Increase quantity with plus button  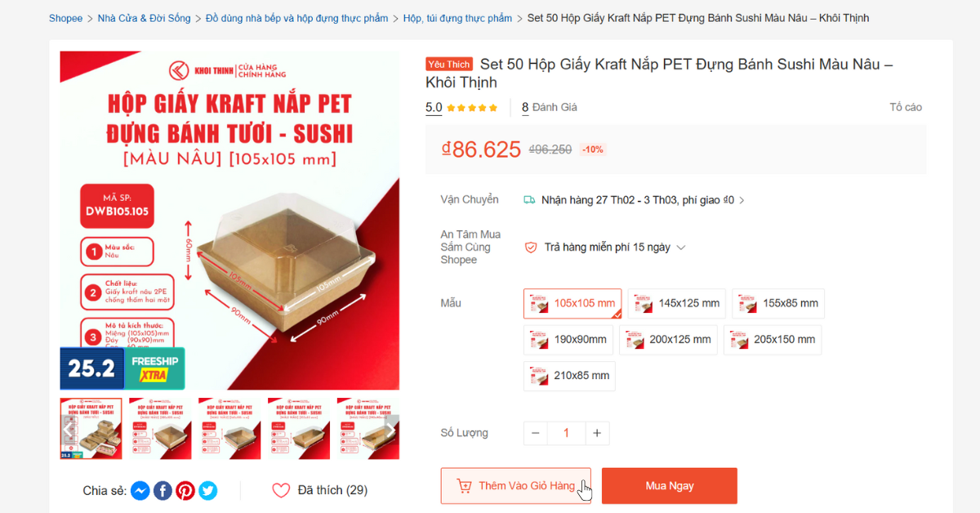pyautogui.click(x=597, y=433)
